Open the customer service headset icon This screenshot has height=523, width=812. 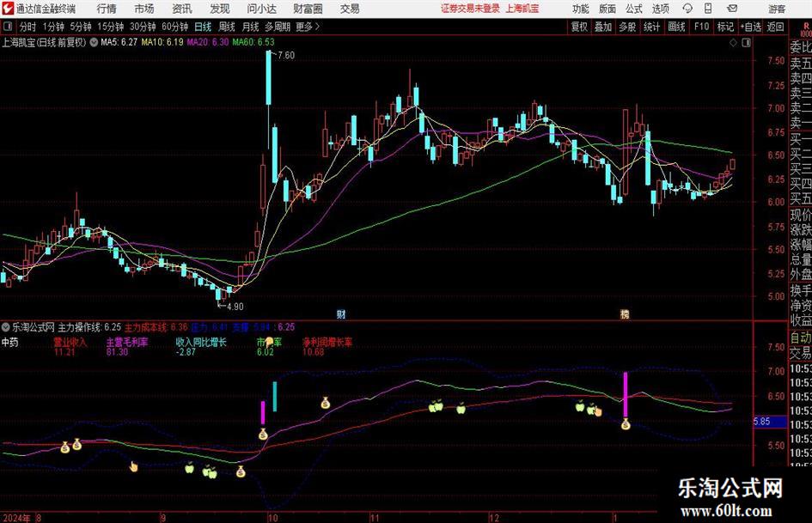(x=687, y=9)
